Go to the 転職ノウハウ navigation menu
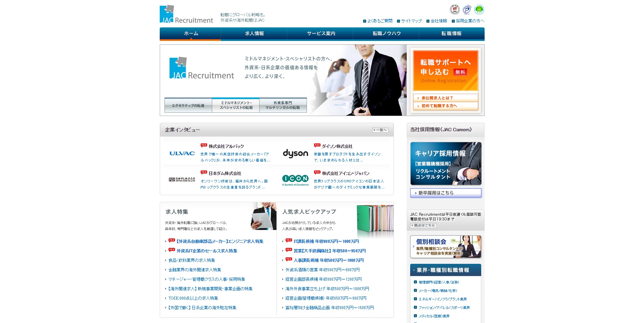Screen dimensions: 644x323 (386, 33)
